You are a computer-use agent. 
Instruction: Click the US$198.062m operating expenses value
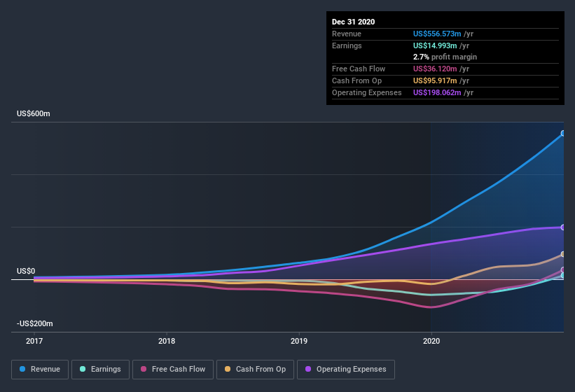click(x=437, y=92)
